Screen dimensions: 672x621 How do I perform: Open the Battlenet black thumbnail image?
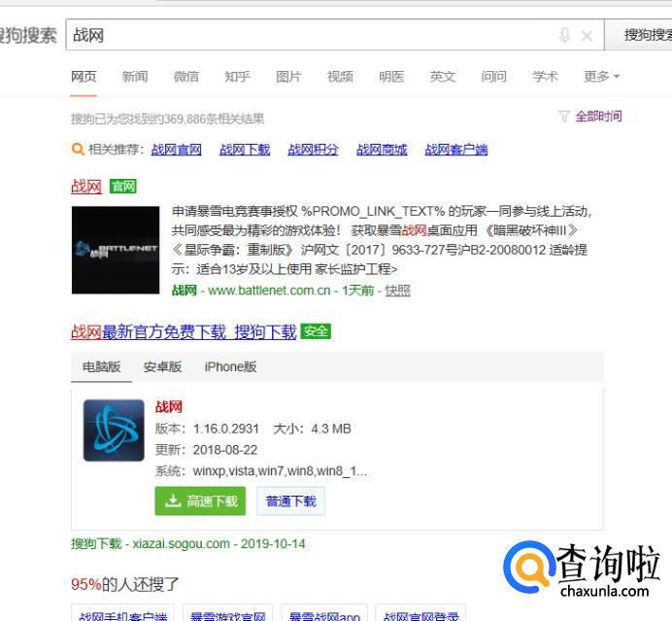(x=116, y=250)
